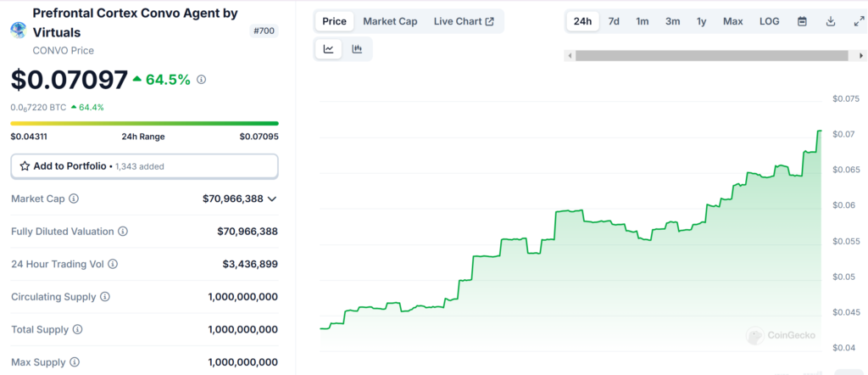Open the calendar date range picker
Viewport: 868px width, 375px height.
pyautogui.click(x=802, y=21)
